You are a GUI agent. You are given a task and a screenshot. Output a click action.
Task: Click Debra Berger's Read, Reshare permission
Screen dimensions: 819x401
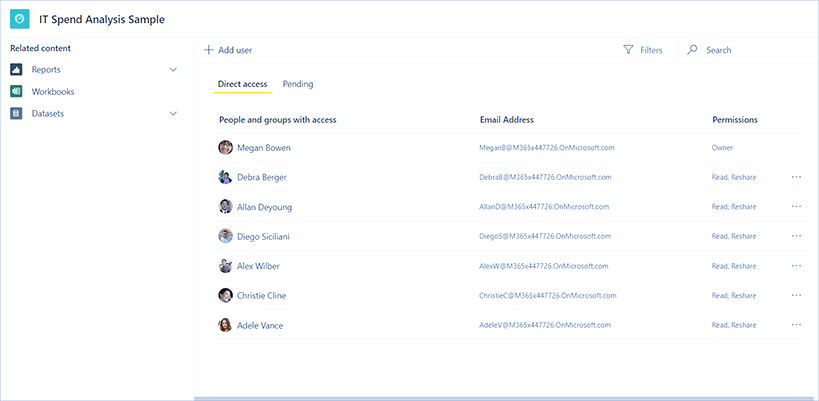[734, 177]
